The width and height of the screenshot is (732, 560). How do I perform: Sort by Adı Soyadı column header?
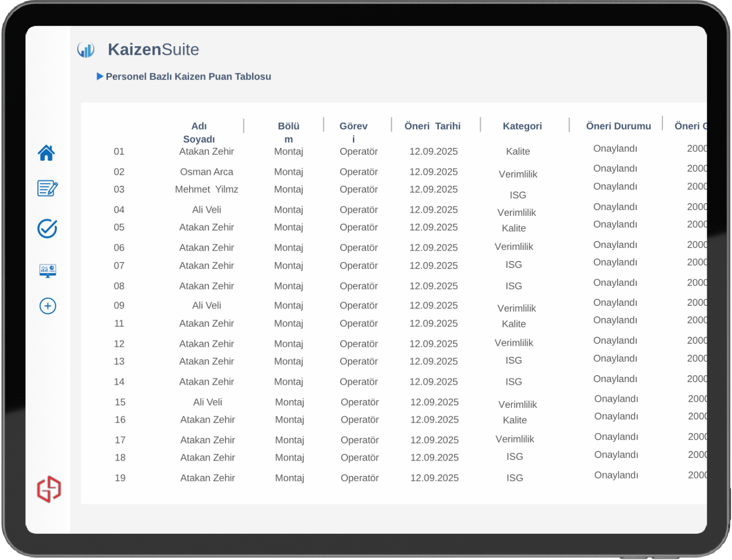[199, 132]
